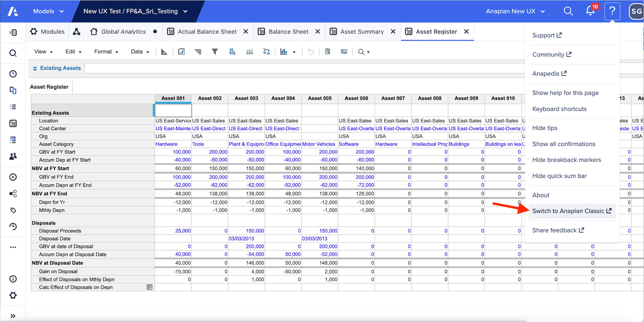The image size is (644, 322).
Task: Open the settings gear in left sidebar
Action: tap(13, 295)
